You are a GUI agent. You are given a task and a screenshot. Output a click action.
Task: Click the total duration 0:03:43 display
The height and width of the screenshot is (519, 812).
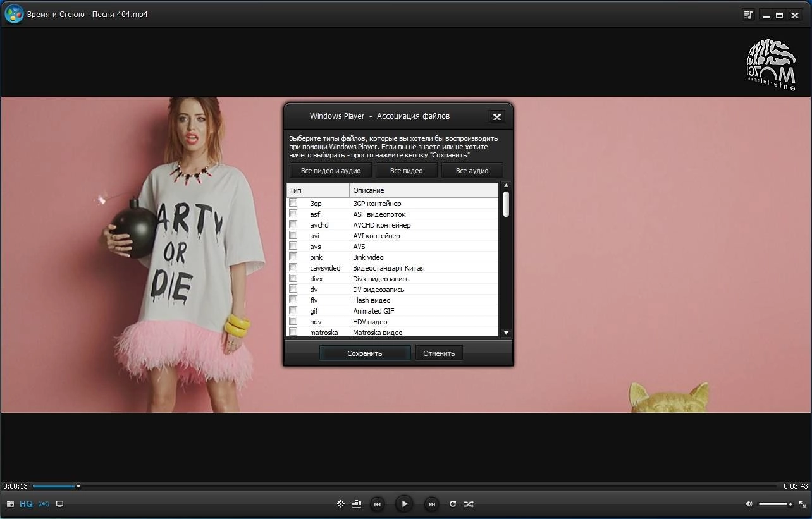coord(796,486)
